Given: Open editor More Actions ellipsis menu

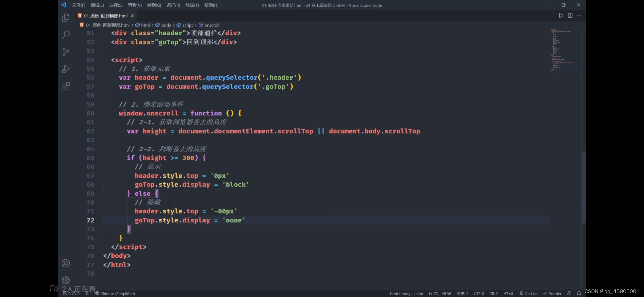Looking at the screenshot, I should [x=578, y=16].
